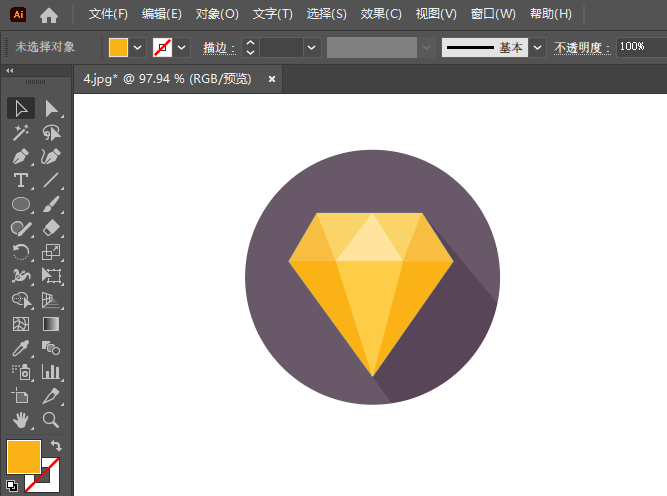Select the Eraser tool
667x496 pixels.
[51, 228]
